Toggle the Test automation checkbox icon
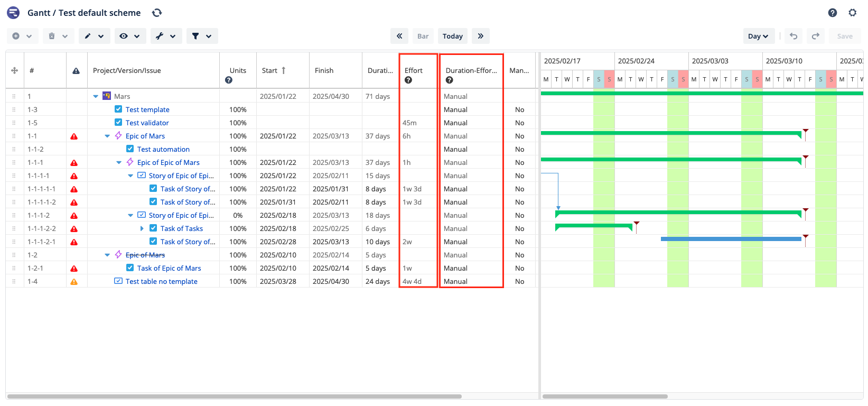This screenshot has width=868, height=406. pyautogui.click(x=130, y=149)
